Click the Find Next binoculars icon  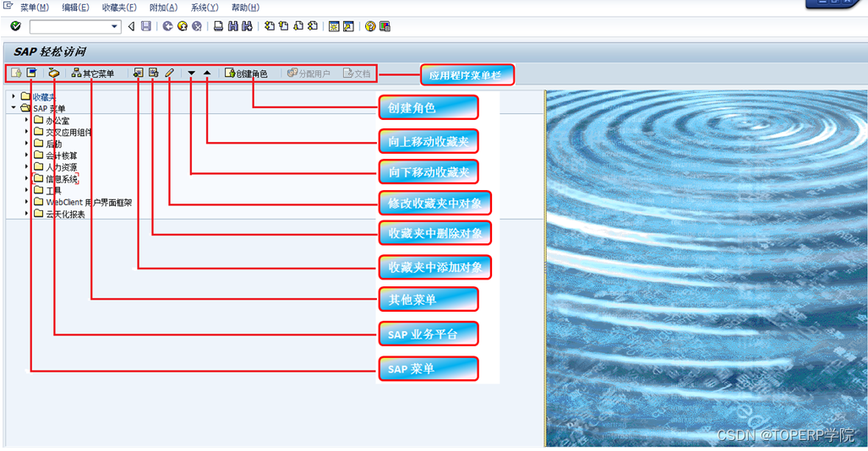click(247, 26)
